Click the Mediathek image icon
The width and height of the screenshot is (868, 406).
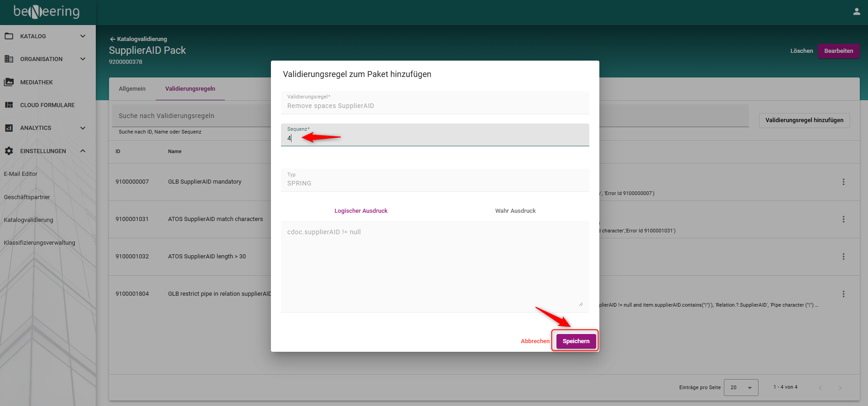click(x=9, y=82)
